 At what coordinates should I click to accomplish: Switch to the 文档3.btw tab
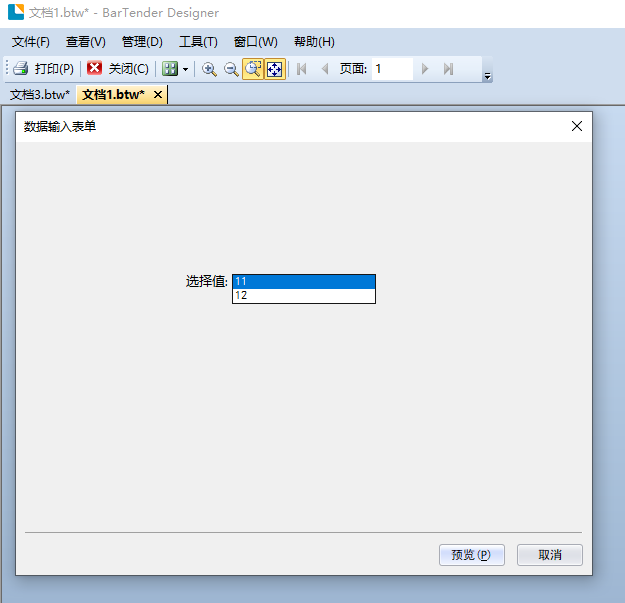40,95
